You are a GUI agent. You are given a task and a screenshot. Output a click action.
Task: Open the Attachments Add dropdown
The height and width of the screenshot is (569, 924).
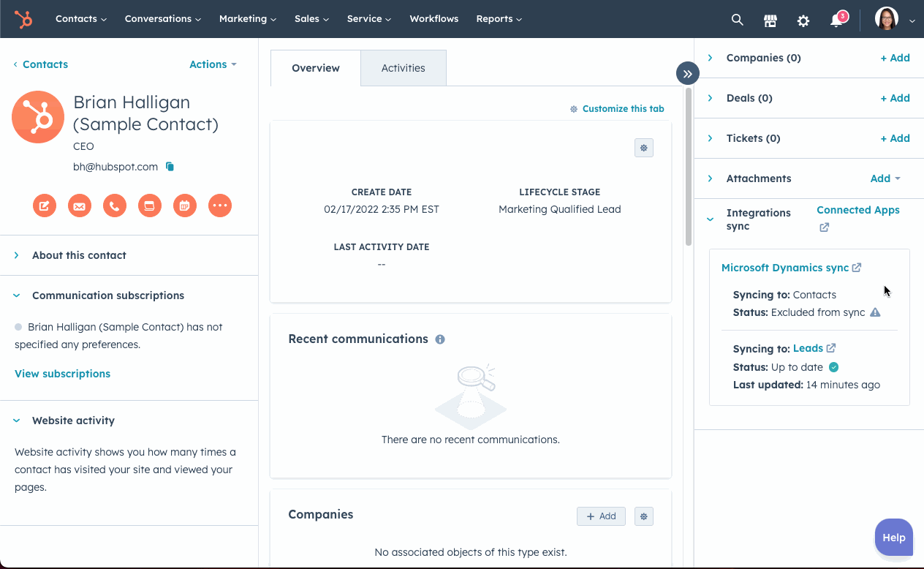point(885,178)
